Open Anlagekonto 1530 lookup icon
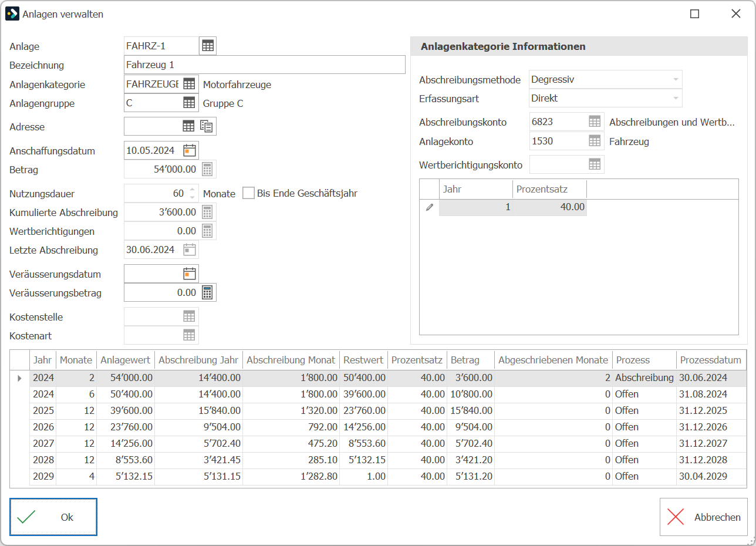The width and height of the screenshot is (756, 546). tap(595, 141)
